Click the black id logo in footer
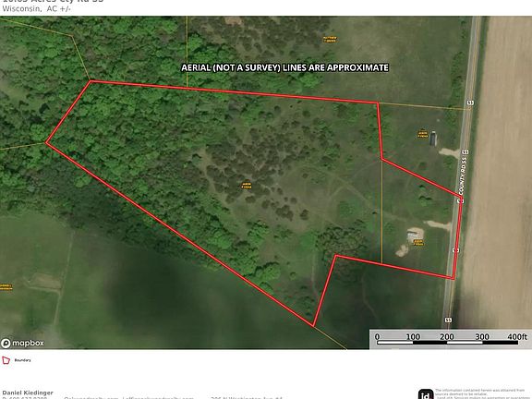 coord(426,393)
